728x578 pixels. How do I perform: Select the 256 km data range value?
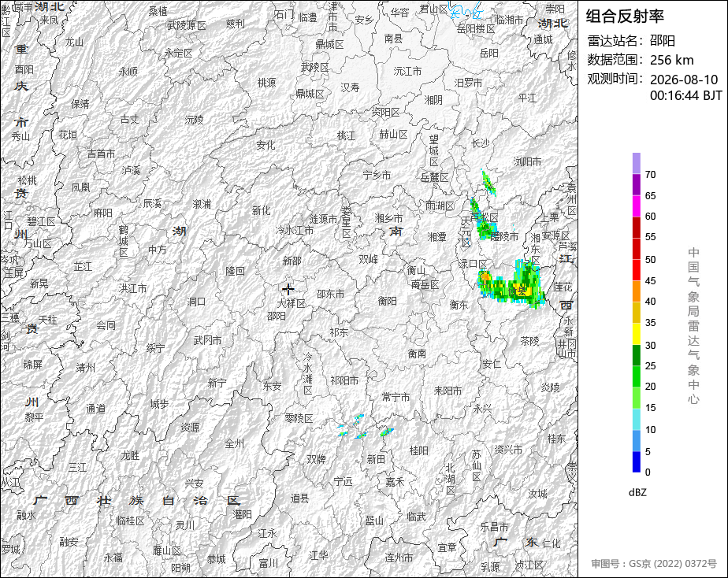coord(671,60)
